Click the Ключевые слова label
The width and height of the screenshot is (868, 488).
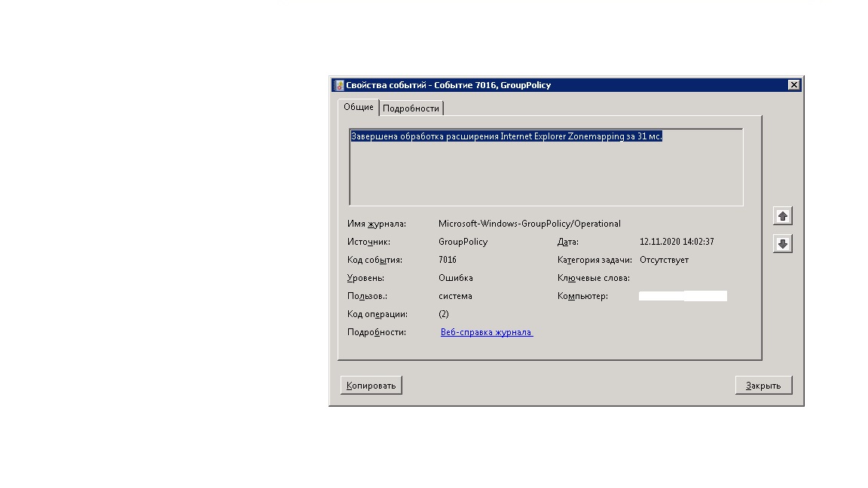[x=594, y=278]
